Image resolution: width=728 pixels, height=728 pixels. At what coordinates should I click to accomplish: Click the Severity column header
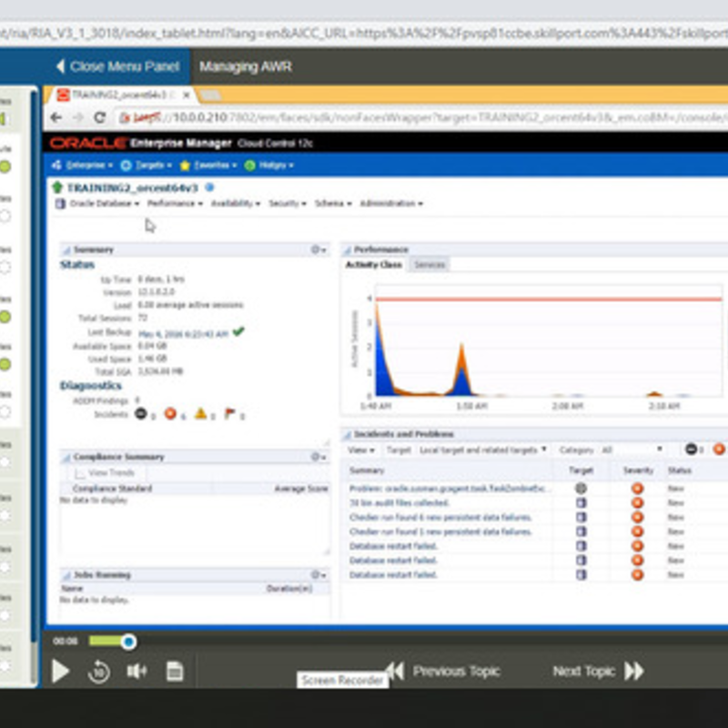point(638,470)
